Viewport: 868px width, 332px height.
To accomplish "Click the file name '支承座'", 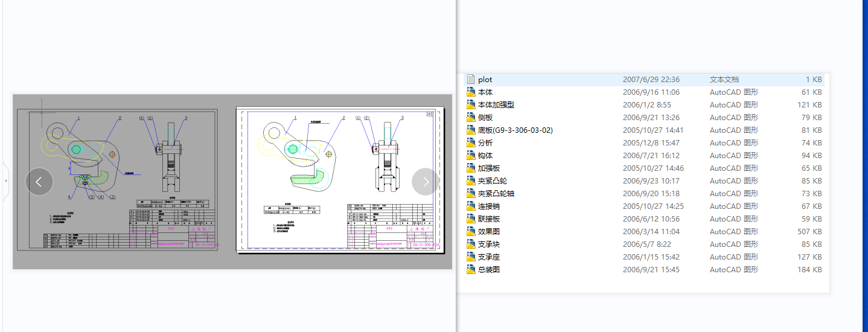I will (x=489, y=257).
